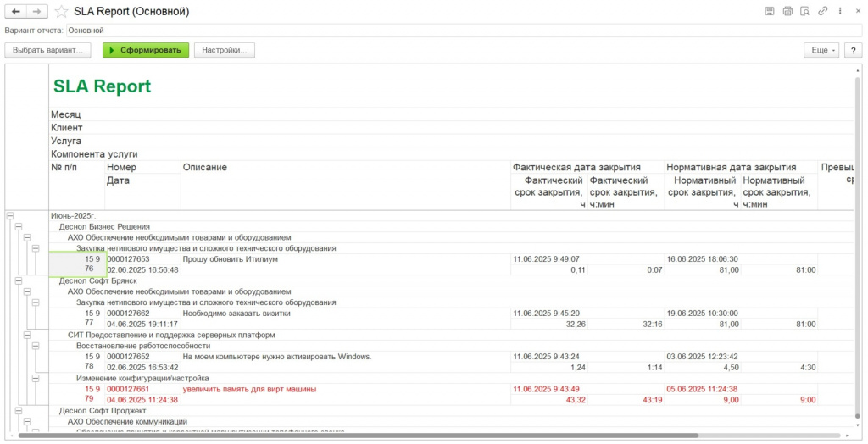Click the vertical scrollbar of the report
The height and width of the screenshot is (444, 868).
pyautogui.click(x=858, y=249)
